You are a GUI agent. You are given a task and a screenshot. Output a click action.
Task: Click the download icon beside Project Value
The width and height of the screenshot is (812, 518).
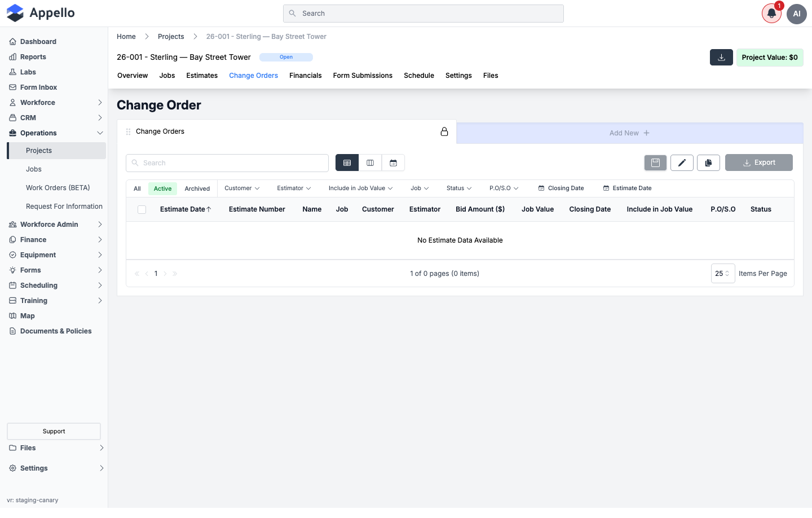click(721, 58)
